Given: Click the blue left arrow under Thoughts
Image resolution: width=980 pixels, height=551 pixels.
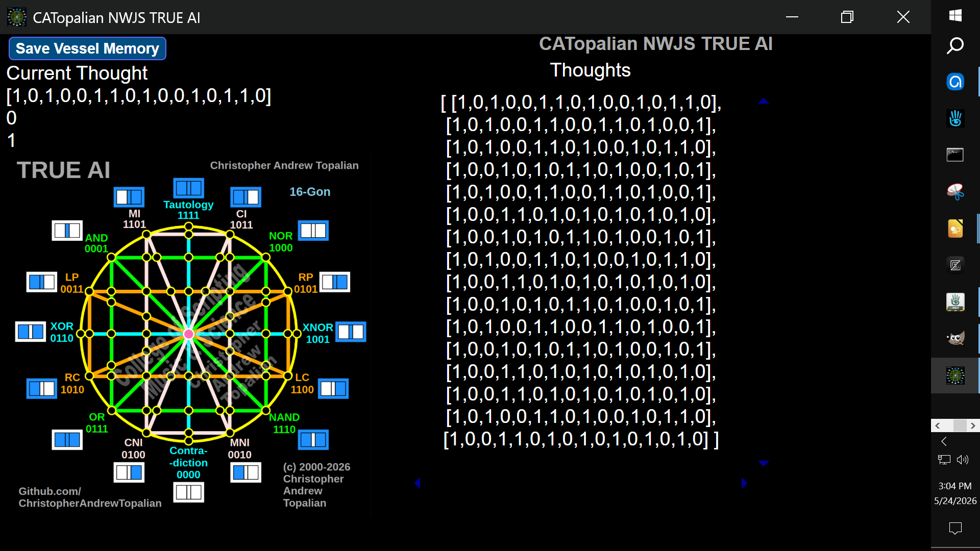Looking at the screenshot, I should click(418, 483).
